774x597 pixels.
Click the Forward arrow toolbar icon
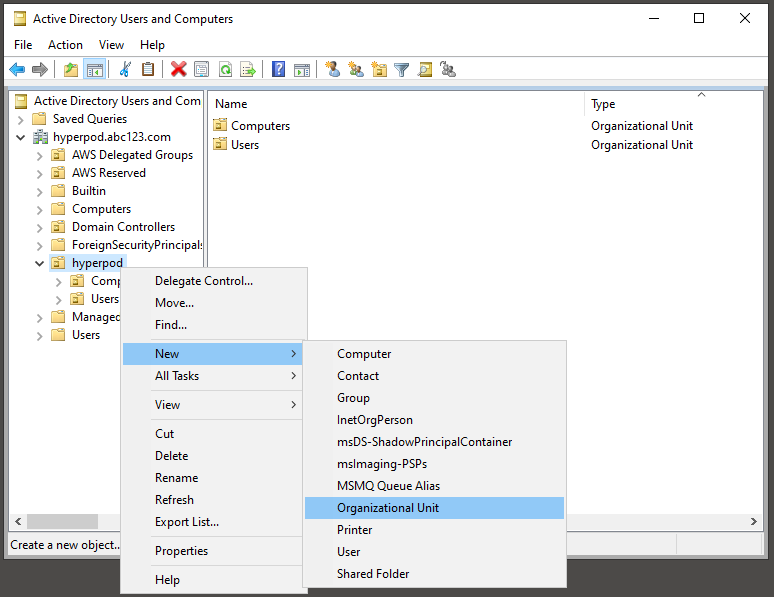[x=39, y=70]
